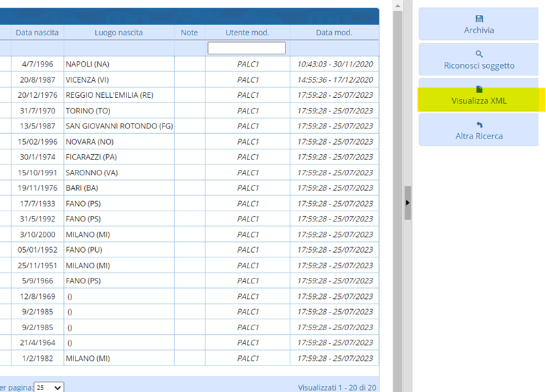Click birth date 13/5/1987
This screenshot has height=392, width=546.
coord(37,126)
